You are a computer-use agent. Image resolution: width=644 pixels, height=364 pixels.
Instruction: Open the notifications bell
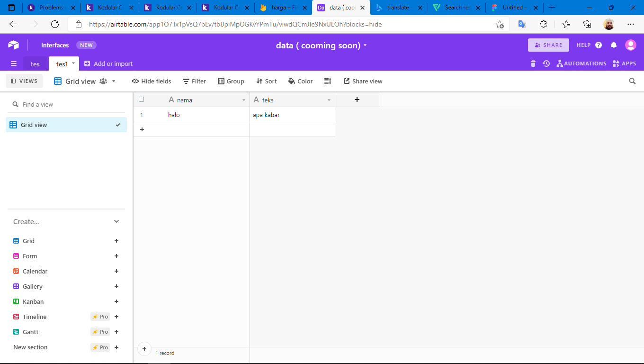[614, 45]
